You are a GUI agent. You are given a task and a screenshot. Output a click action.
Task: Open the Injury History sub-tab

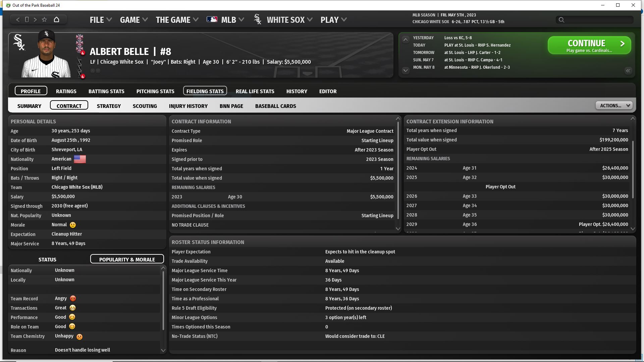pos(188,106)
